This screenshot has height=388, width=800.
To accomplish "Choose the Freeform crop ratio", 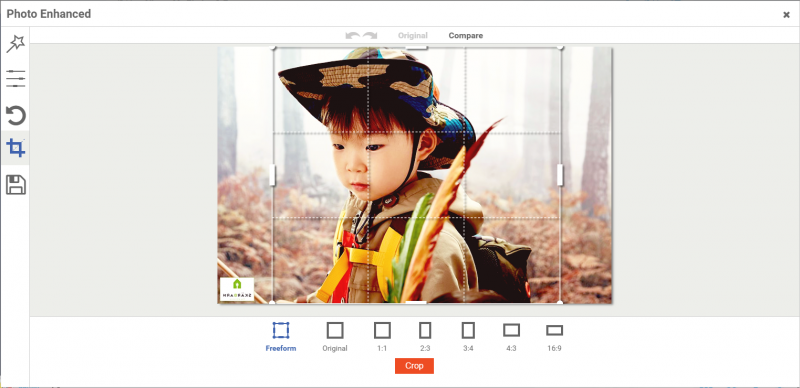I will pyautogui.click(x=281, y=336).
